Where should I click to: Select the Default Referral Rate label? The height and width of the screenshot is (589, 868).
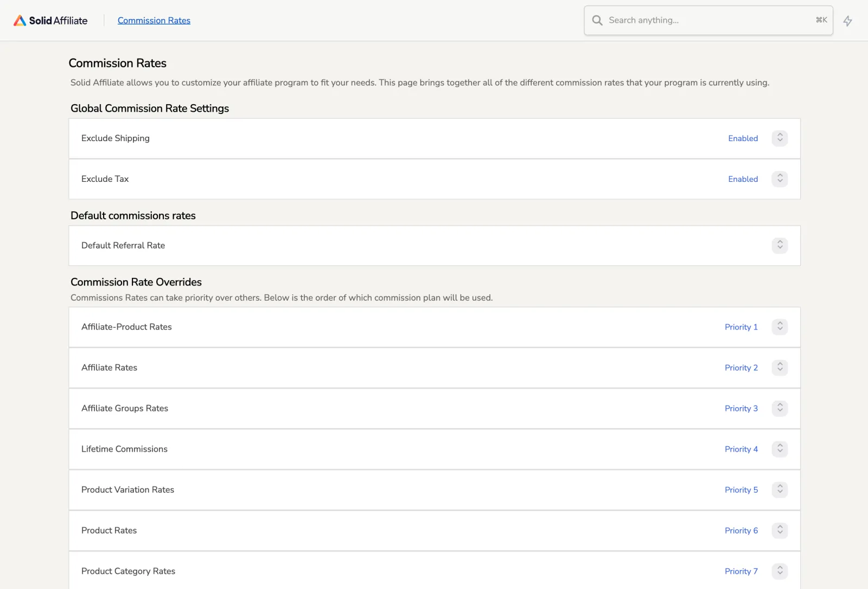[123, 245]
